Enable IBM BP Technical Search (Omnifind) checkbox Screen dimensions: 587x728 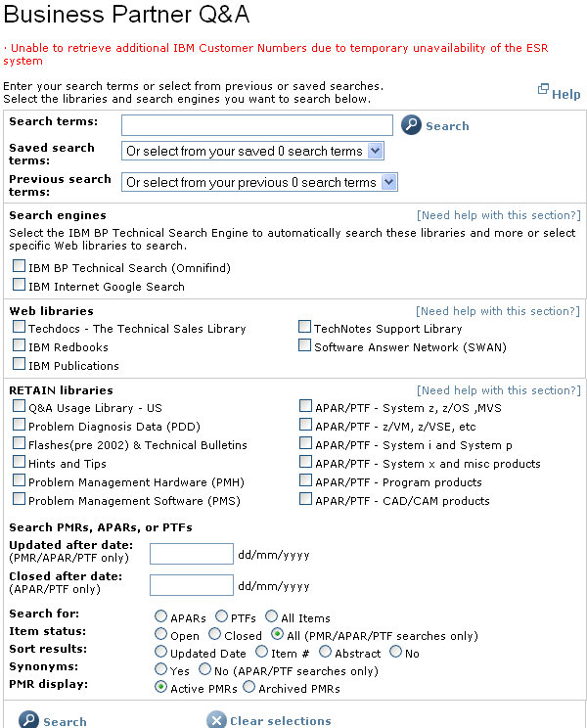[20, 266]
